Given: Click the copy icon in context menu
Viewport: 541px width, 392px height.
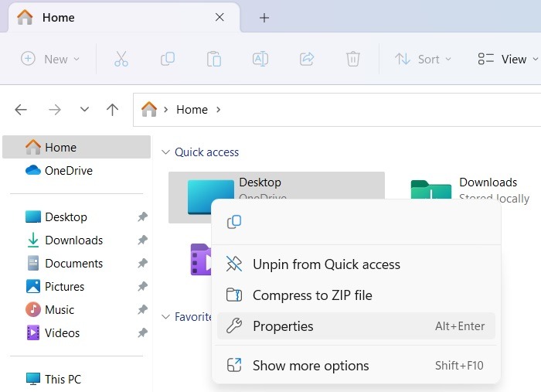Looking at the screenshot, I should coord(234,222).
